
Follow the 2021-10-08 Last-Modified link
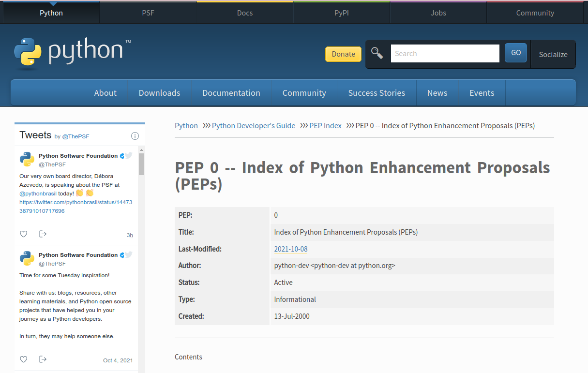[290, 249]
